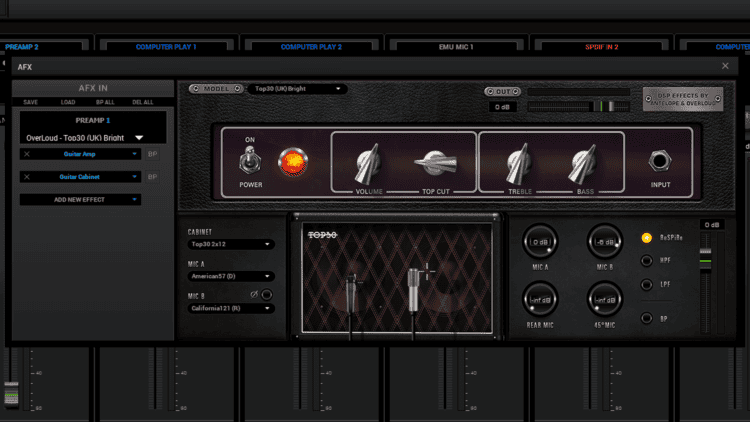Toggle the ReSPiRe button
750x422 pixels.
(646, 238)
